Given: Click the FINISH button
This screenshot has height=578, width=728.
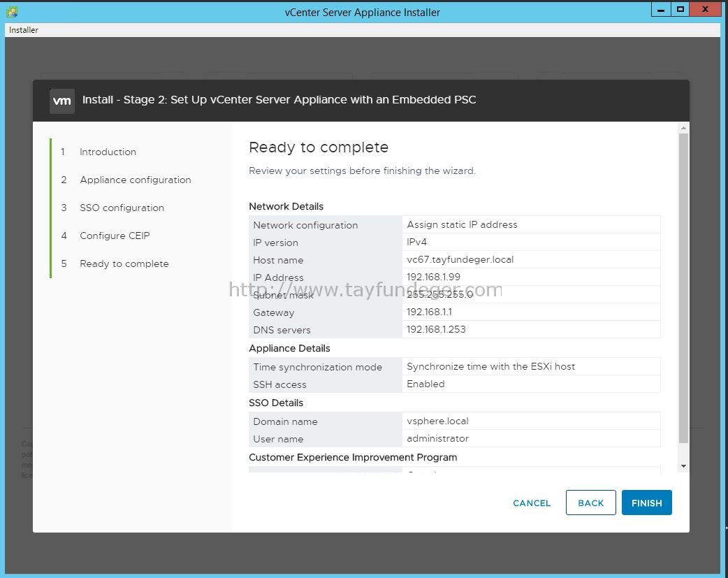Looking at the screenshot, I should pos(646,503).
